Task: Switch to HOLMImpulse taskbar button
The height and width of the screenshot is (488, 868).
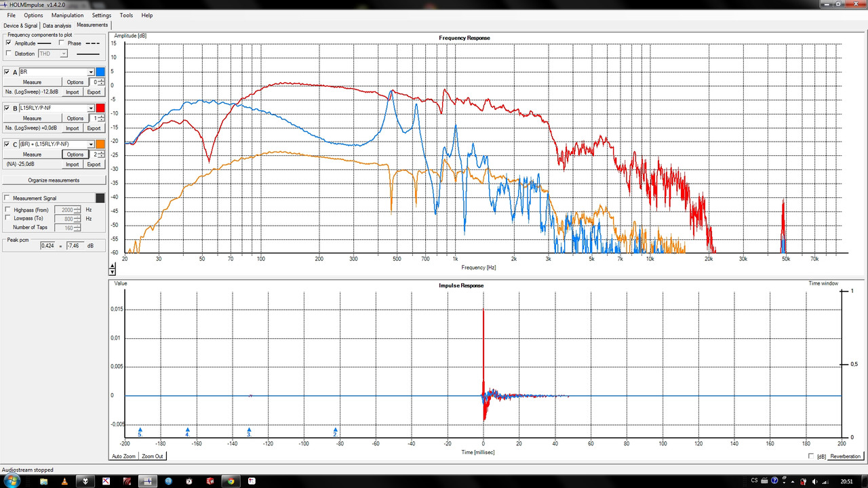Action: 148,481
